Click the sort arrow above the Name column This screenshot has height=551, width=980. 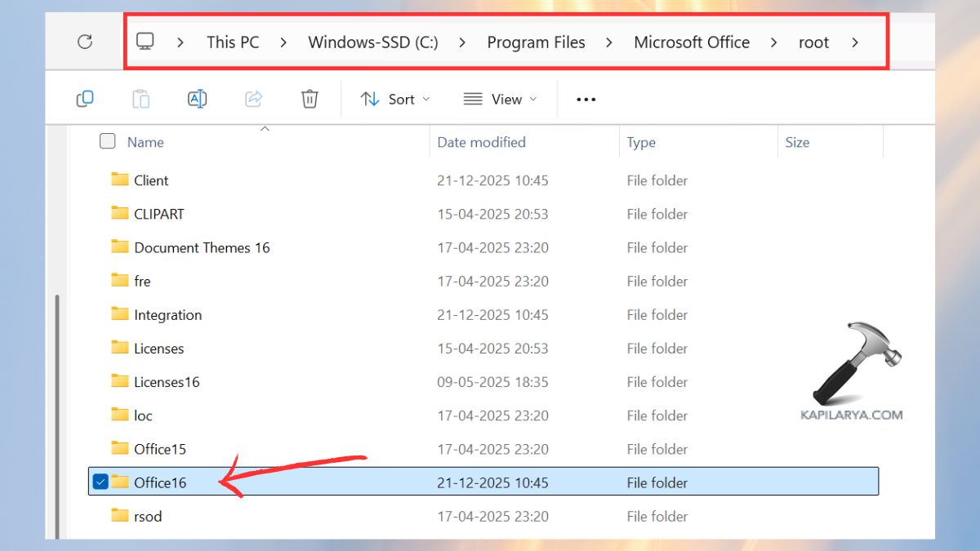click(x=265, y=128)
